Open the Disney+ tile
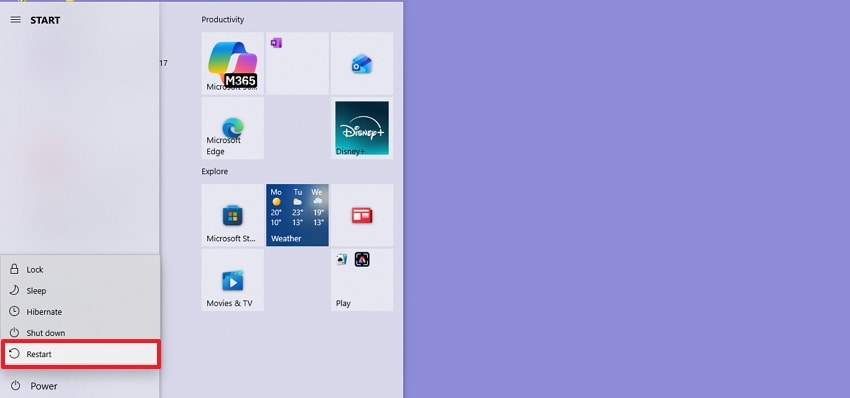This screenshot has width=850, height=398. tap(362, 128)
